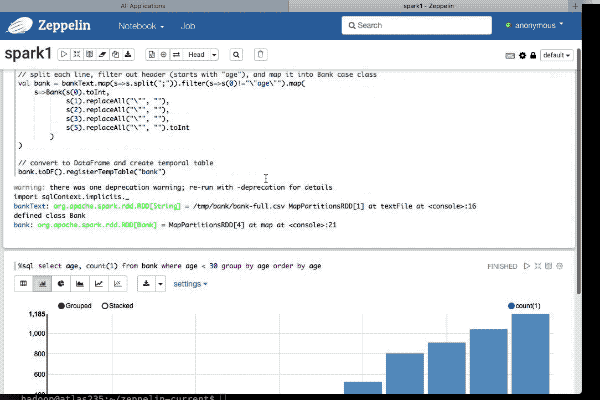Switch to the spark1 - Zeppelin browser tab

[x=429, y=6]
